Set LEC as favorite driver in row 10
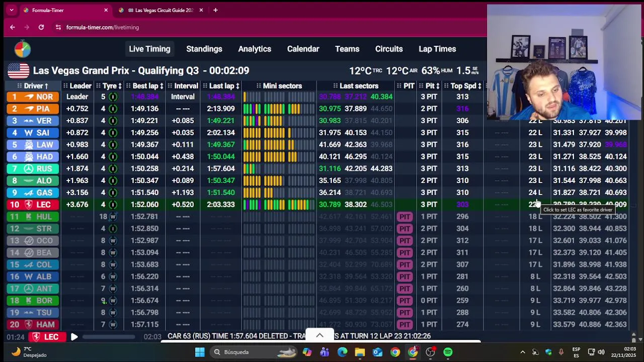 (x=33, y=204)
